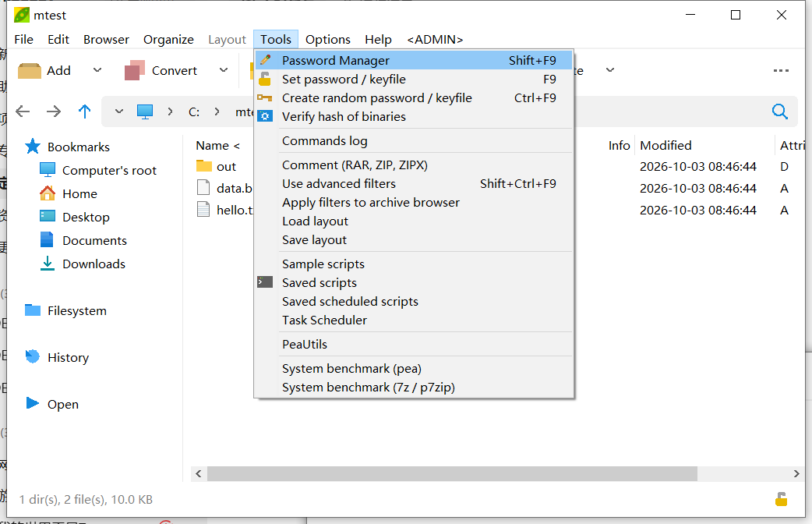Open Sample scripts entry
812x524 pixels.
(x=414, y=264)
